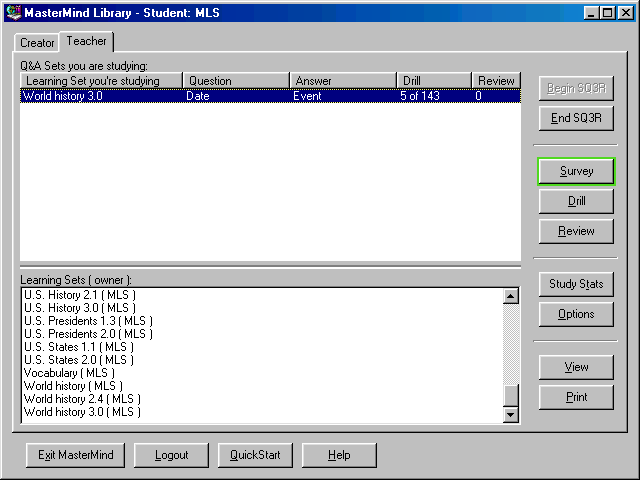640x480 pixels.
Task: Click the MasterMind app icon in title bar
Action: coord(13,13)
